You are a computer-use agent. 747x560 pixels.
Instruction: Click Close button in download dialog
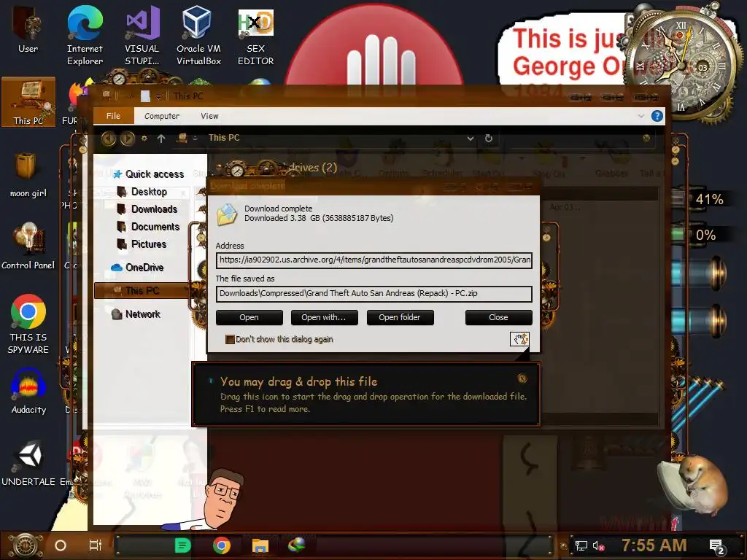(498, 318)
